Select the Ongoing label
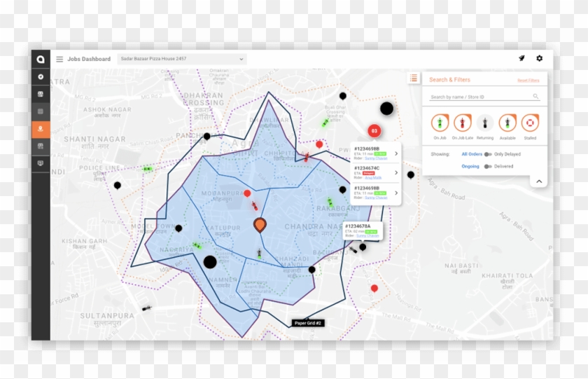 [x=470, y=166]
